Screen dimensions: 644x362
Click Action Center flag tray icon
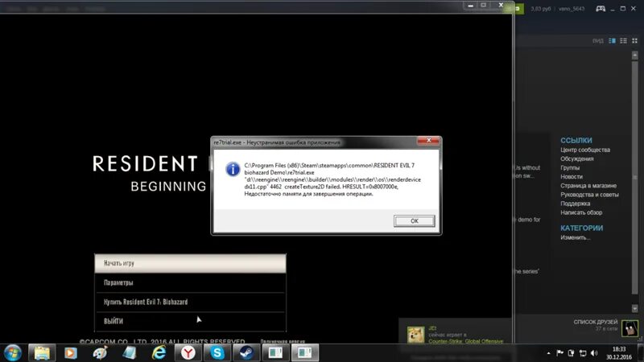point(559,353)
